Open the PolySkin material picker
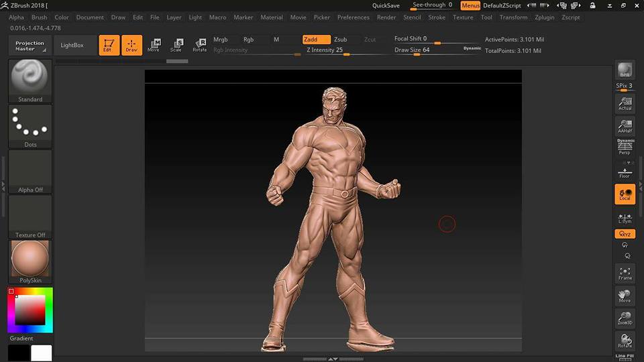This screenshot has width=644, height=362. [30, 262]
